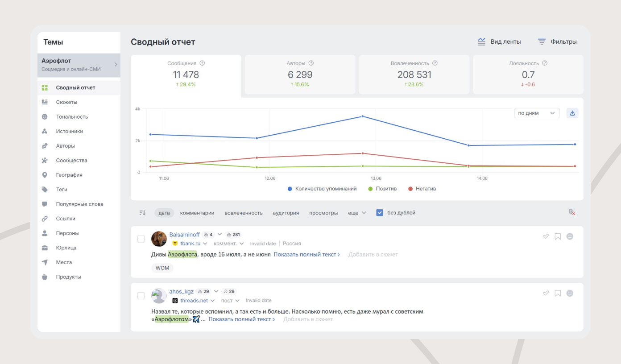Expand the Аэрофлот topic chevron

tap(116, 65)
